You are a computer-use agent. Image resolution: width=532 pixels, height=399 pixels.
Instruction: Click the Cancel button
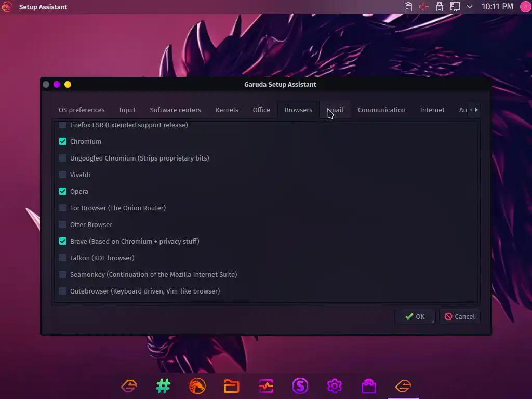coord(460,316)
